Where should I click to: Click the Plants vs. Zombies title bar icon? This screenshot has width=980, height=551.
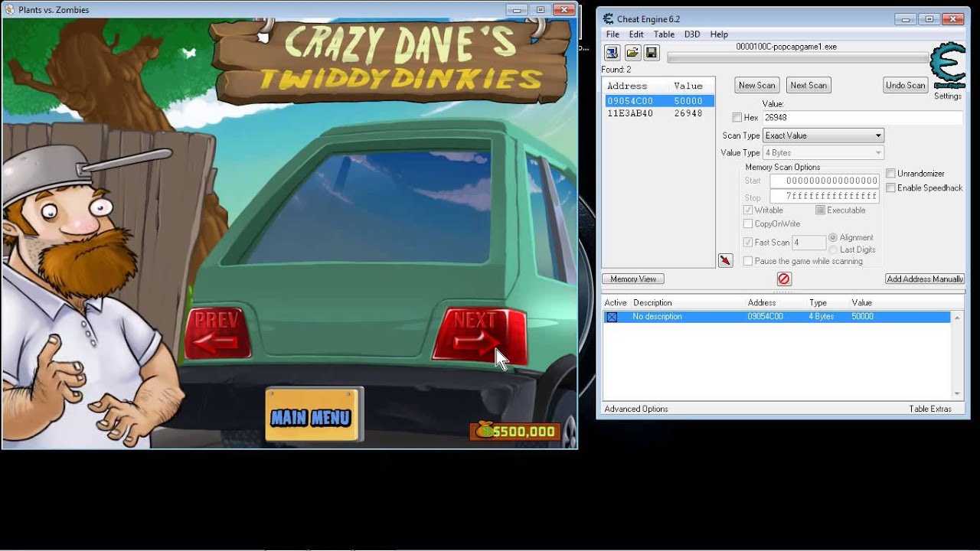(10, 10)
